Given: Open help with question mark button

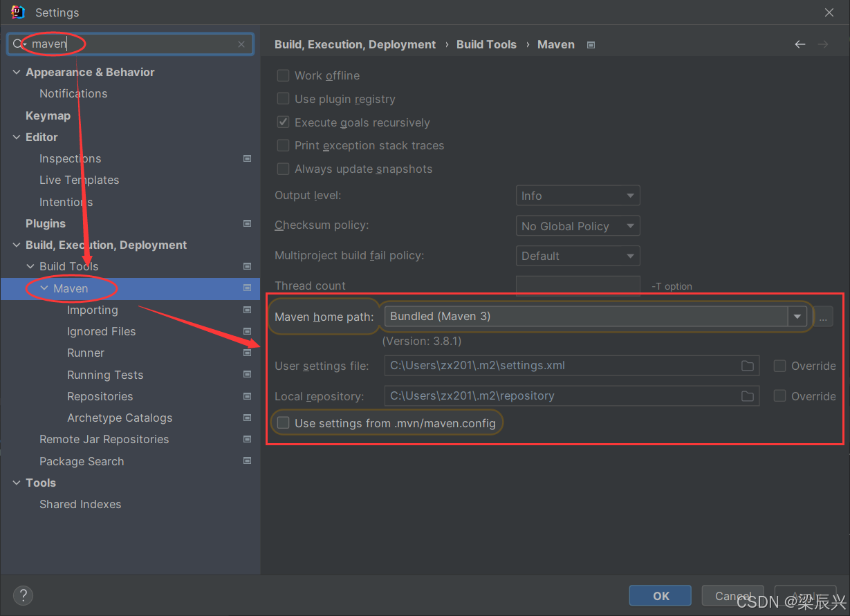Looking at the screenshot, I should point(23,595).
